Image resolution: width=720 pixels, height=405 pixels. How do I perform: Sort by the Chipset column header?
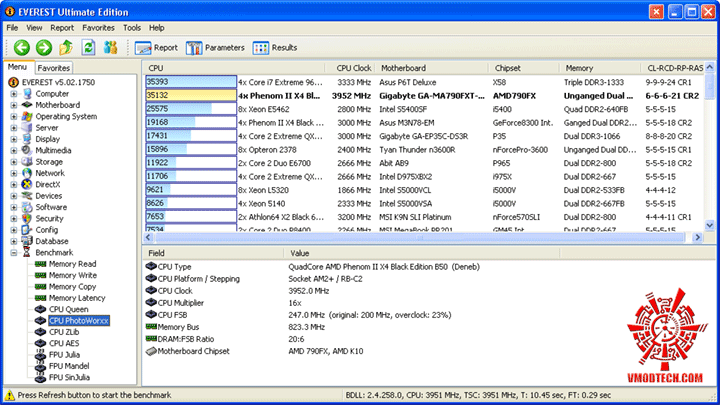click(524, 68)
